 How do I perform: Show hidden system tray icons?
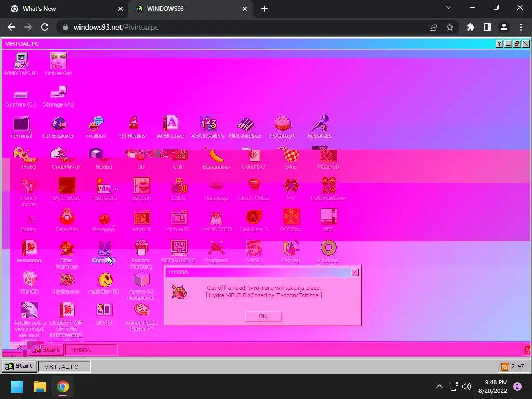click(440, 387)
